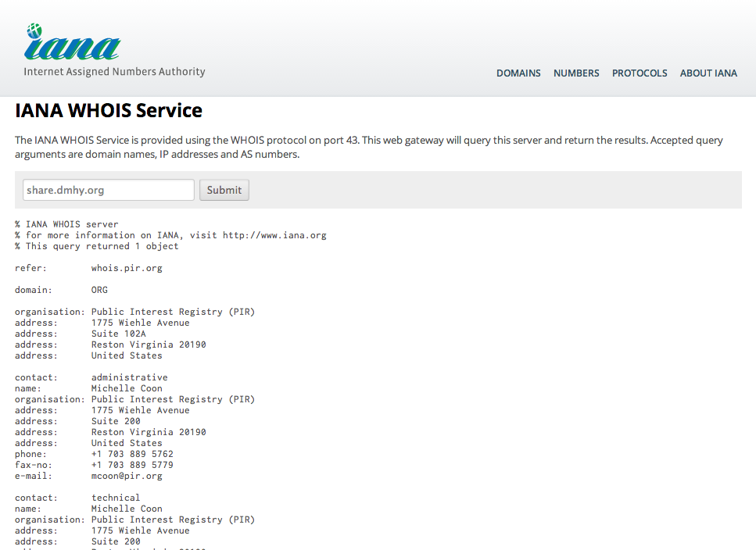Viewport: 756px width, 550px height.
Task: Click the "% IANA WHOIS server" line
Action: pyautogui.click(x=66, y=224)
